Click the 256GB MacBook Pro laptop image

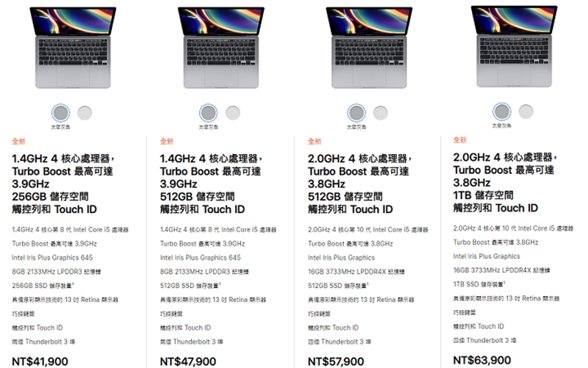pos(73,48)
